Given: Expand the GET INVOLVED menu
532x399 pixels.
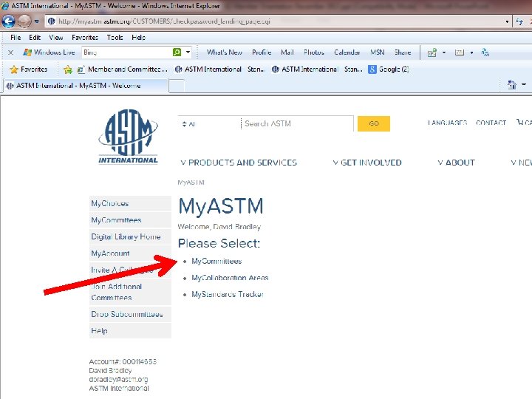Looking at the screenshot, I should [x=367, y=163].
